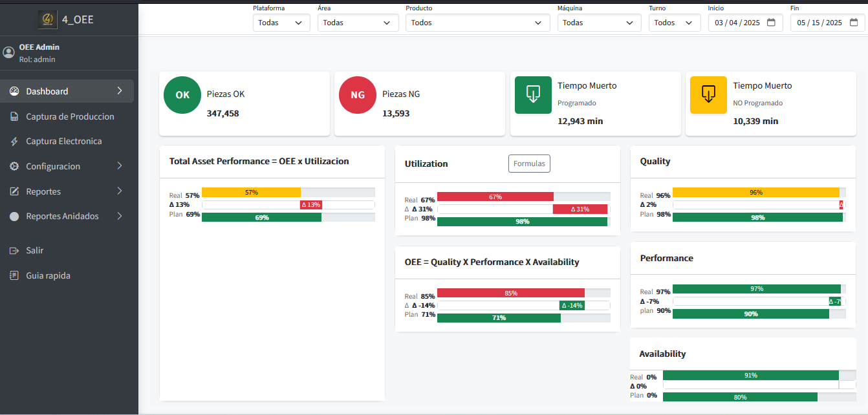Click the OEE Admin user name

39,47
